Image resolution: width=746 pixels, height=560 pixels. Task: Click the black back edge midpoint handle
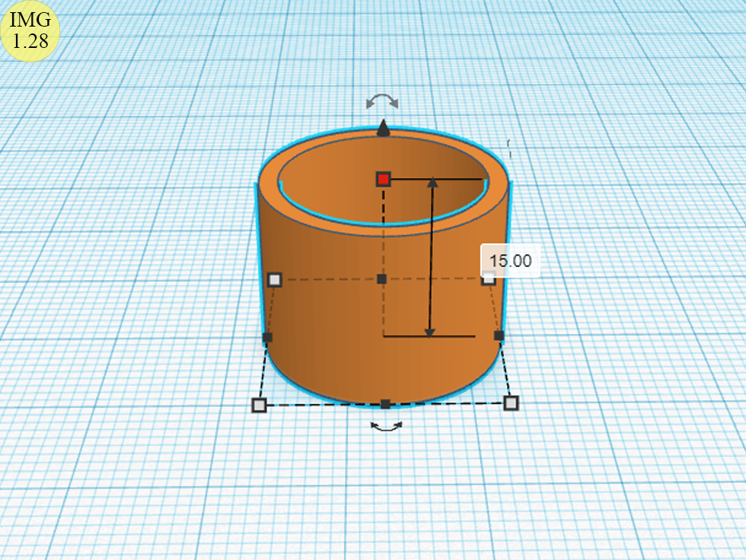(x=381, y=279)
